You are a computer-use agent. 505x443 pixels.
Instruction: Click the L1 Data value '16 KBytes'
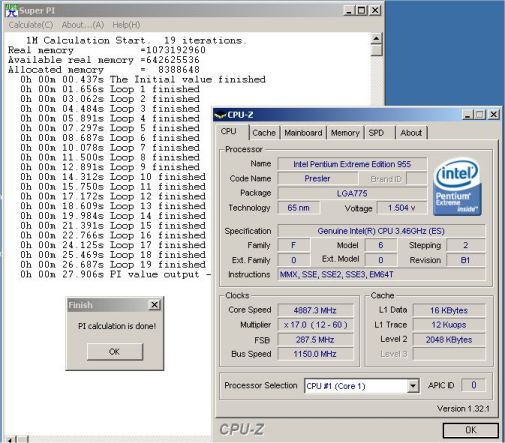click(x=449, y=310)
